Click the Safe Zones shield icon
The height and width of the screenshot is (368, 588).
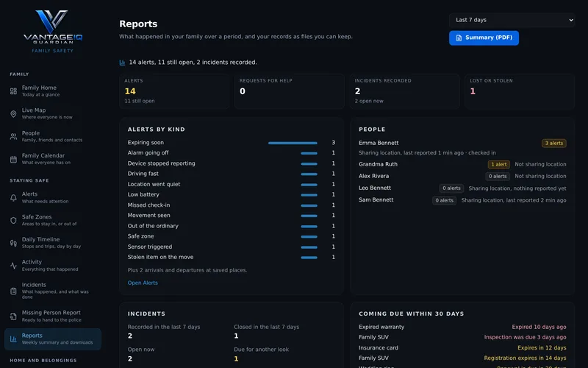coord(13,220)
